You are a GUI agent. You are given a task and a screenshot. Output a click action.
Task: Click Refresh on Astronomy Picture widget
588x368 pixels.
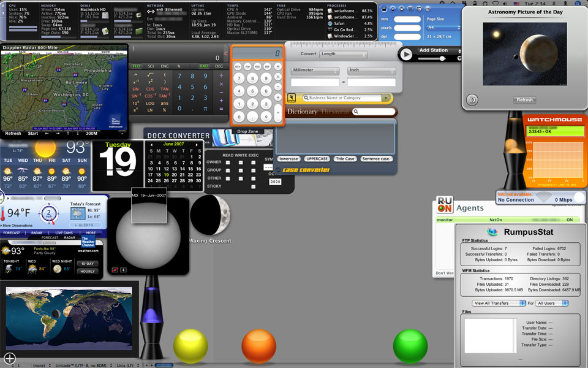tap(525, 100)
